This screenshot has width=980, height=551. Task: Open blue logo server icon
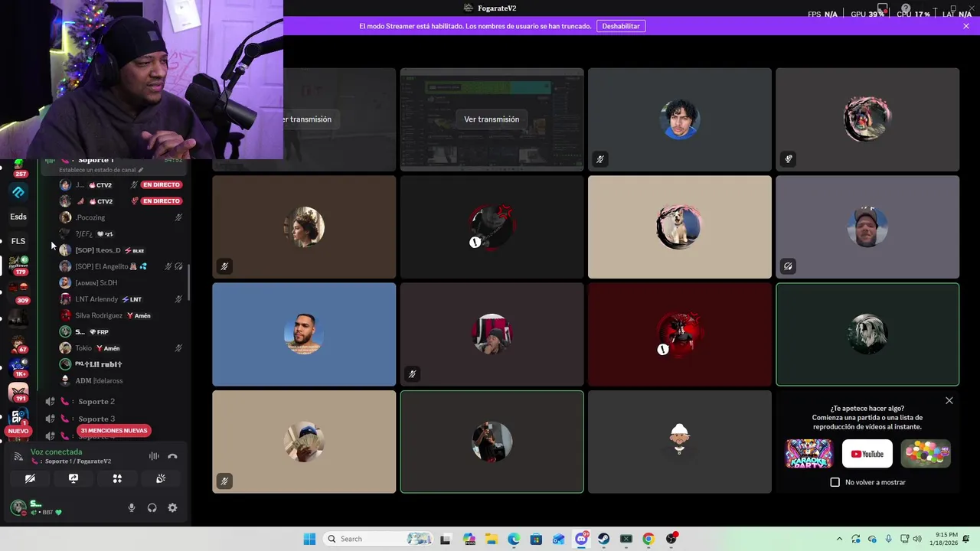point(18,192)
